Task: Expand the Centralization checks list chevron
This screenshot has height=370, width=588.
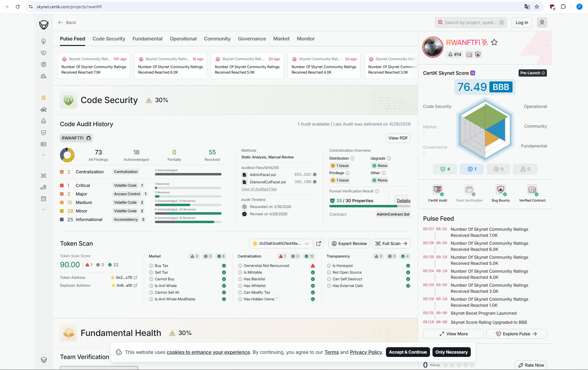Action: pyautogui.click(x=277, y=298)
